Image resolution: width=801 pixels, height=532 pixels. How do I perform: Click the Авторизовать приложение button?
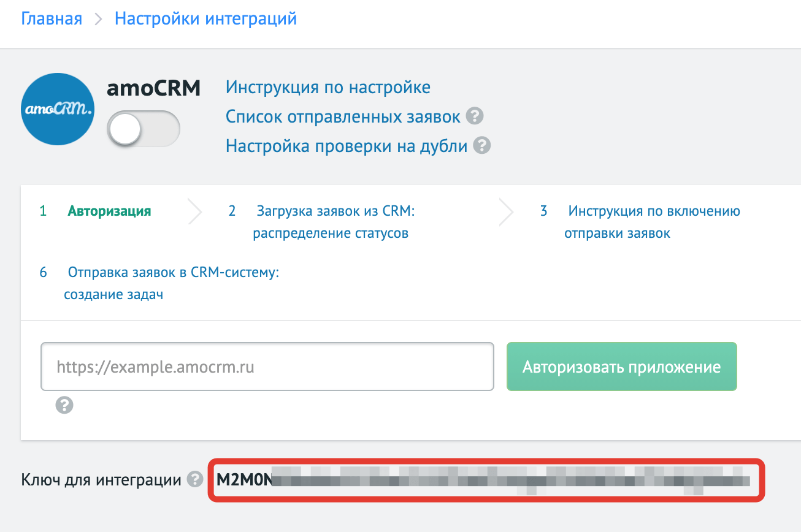point(621,367)
